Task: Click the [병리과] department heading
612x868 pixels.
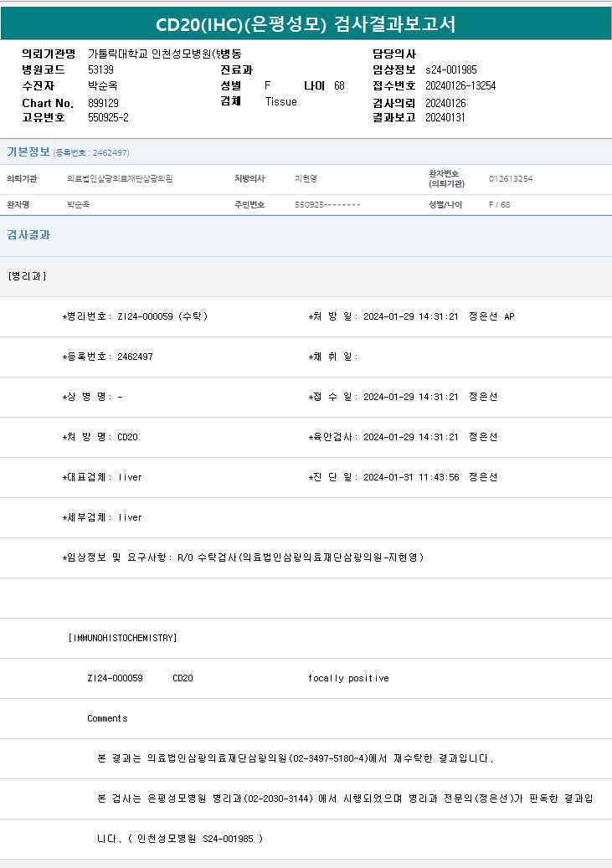Action: (28, 275)
